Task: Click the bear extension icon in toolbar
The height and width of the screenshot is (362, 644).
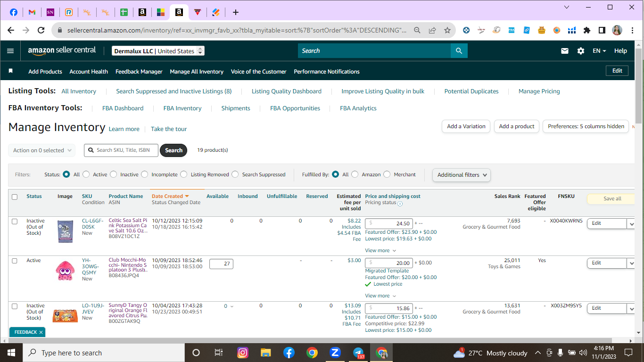Action: (x=542, y=30)
